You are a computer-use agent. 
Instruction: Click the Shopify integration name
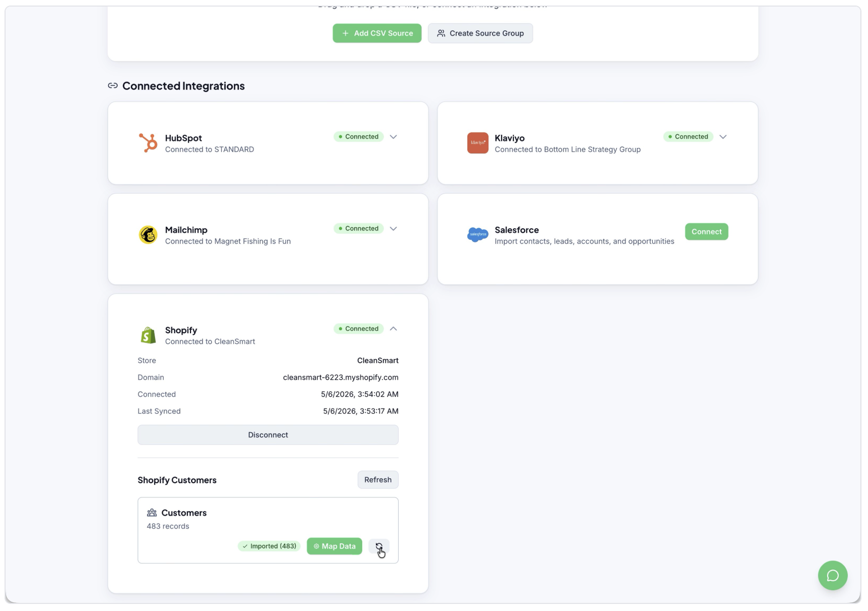(x=181, y=330)
